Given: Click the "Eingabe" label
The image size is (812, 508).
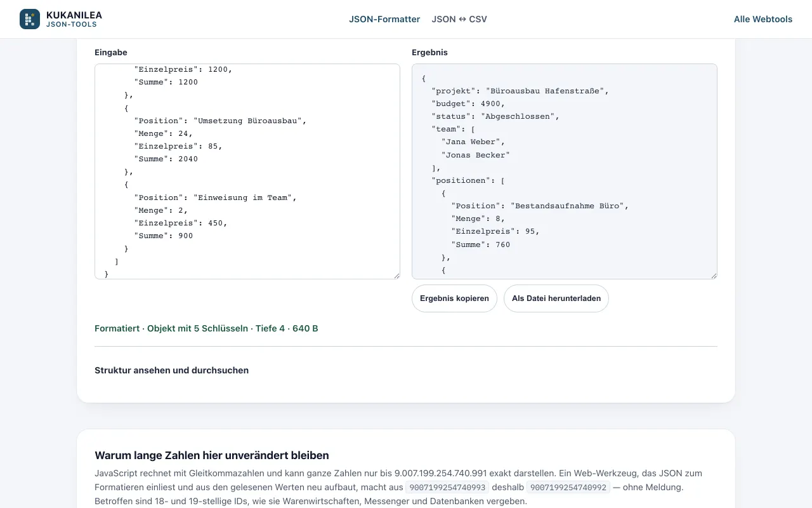Looking at the screenshot, I should (x=111, y=53).
